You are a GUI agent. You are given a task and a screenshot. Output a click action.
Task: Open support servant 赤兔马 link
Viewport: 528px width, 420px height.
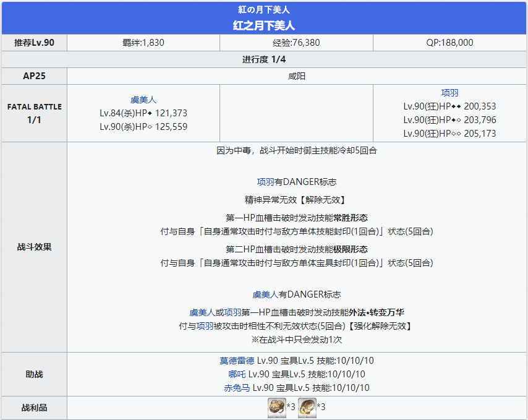(x=237, y=388)
